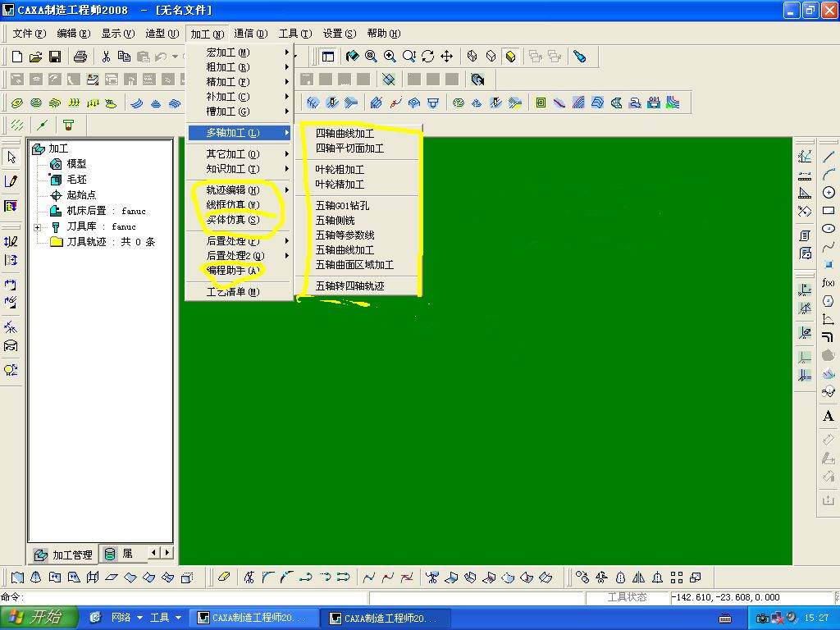The image size is (840, 630).
Task: Open the 文件(F) menu
Action: [x=29, y=34]
